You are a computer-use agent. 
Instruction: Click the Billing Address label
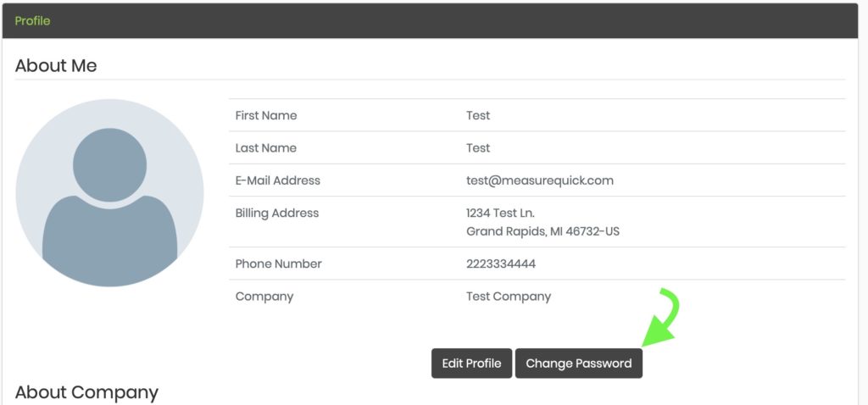pos(277,213)
